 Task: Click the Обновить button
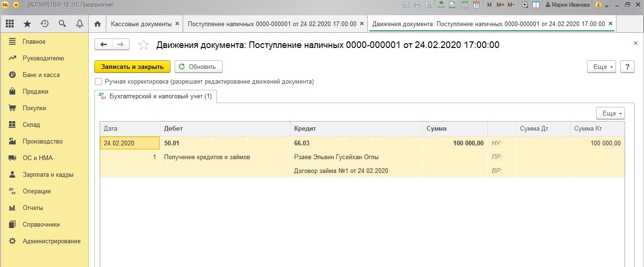point(198,67)
